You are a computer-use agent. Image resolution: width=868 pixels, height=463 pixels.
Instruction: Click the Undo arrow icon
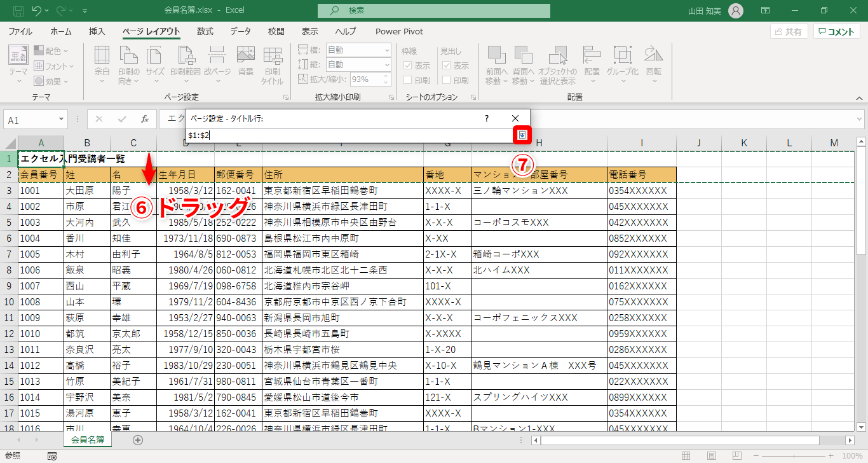[37, 11]
